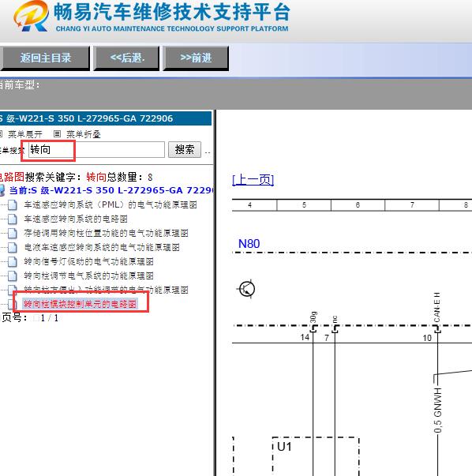Click the Chang Yi platform logo icon
The image size is (472, 476).
click(31, 16)
